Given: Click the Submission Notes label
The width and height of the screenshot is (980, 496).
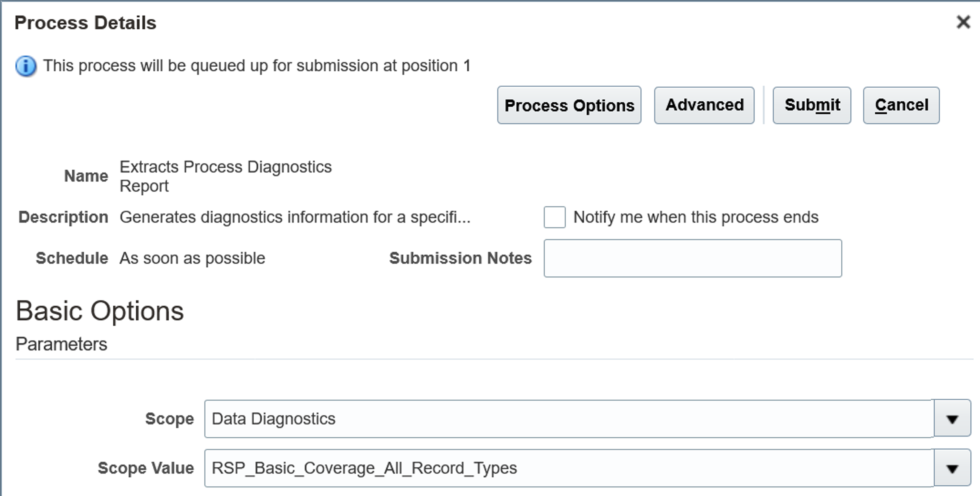Looking at the screenshot, I should point(460,258).
